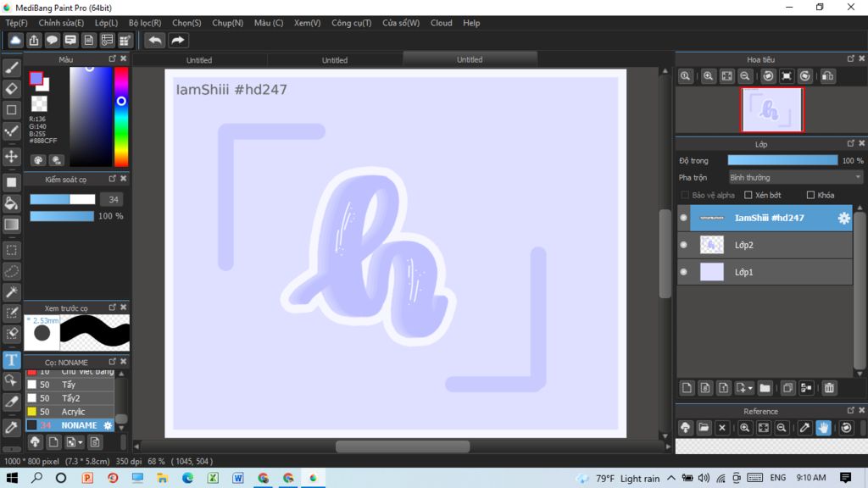Hide the Lớp2 layer

(684, 245)
